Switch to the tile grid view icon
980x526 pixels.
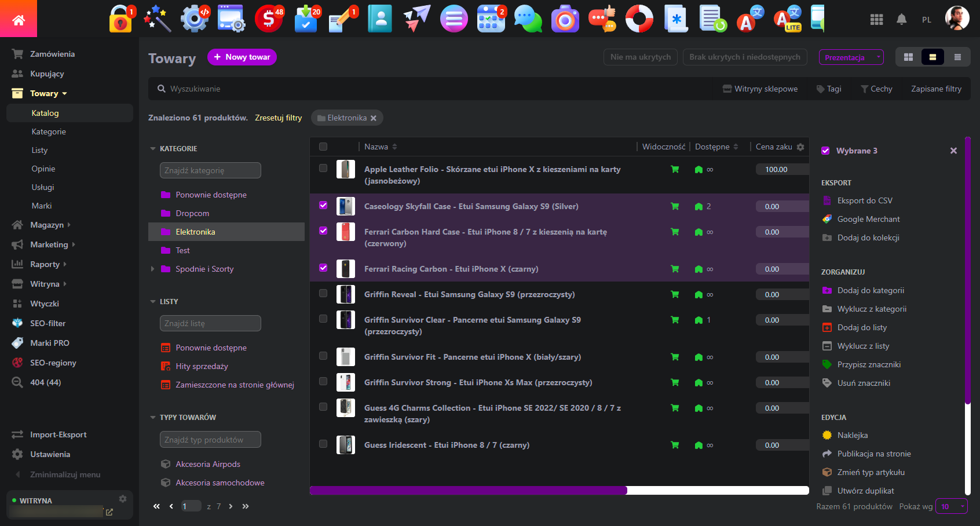pyautogui.click(x=908, y=57)
